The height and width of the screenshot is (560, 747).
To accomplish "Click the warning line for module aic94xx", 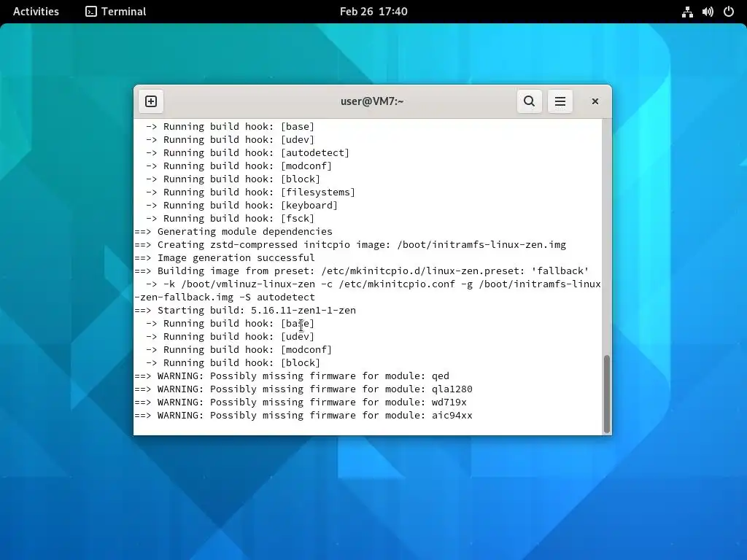I will (x=303, y=415).
